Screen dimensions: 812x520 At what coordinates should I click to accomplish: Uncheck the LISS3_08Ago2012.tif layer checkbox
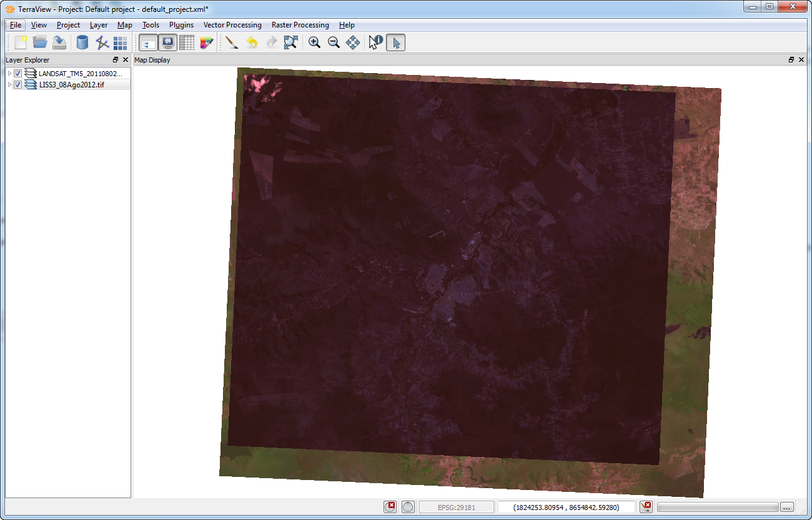(17, 85)
